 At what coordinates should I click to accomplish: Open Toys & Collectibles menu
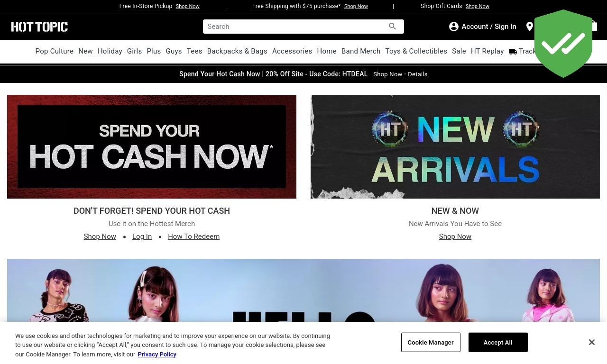[x=416, y=52]
